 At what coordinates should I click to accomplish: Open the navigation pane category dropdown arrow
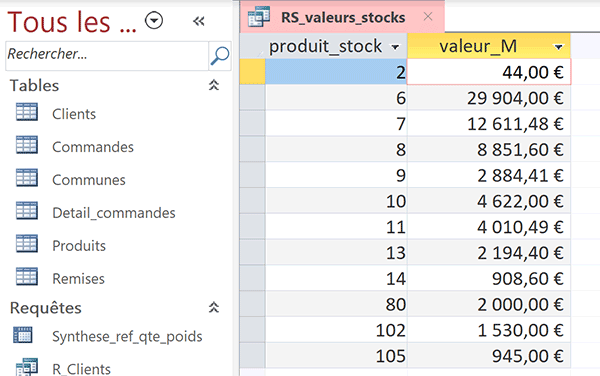[x=154, y=20]
